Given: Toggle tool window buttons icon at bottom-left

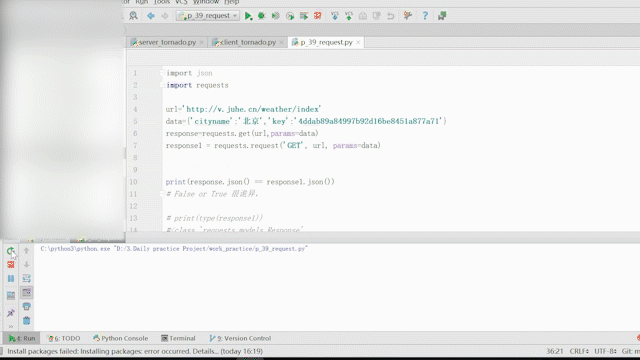Looking at the screenshot, I should pyautogui.click(x=2, y=351).
